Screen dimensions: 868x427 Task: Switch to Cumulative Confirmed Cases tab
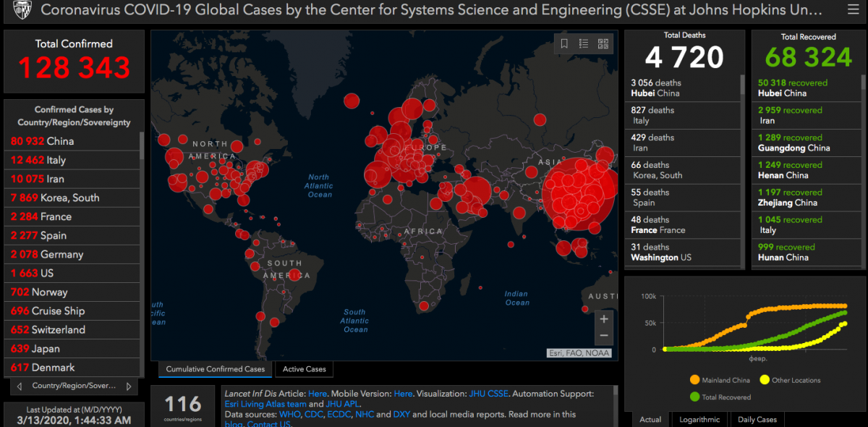[x=216, y=369]
